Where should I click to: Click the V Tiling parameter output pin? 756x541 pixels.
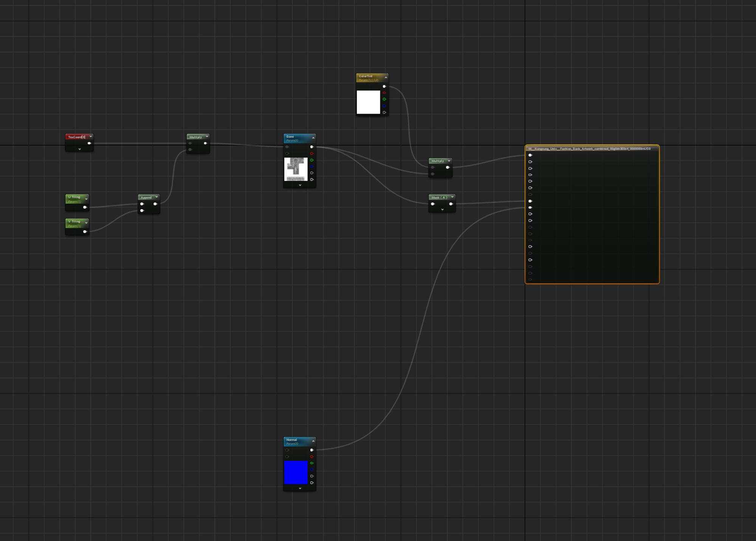tap(85, 232)
